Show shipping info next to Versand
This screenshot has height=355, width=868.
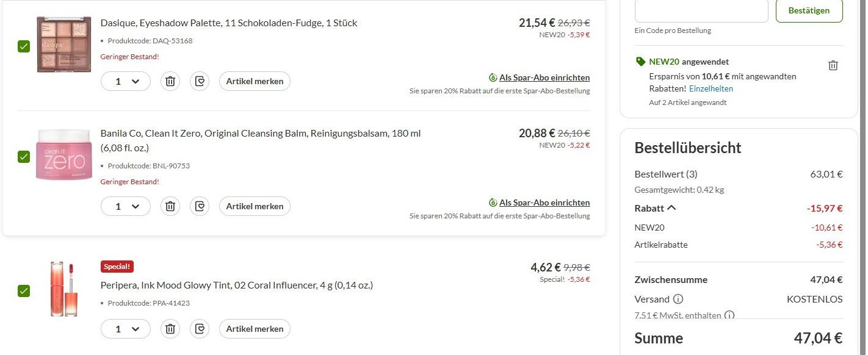(678, 299)
